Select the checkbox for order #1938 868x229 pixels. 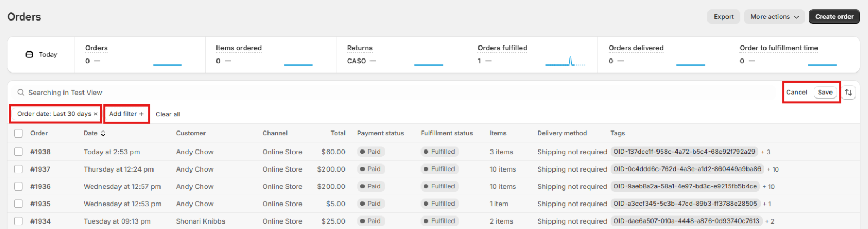[18, 152]
